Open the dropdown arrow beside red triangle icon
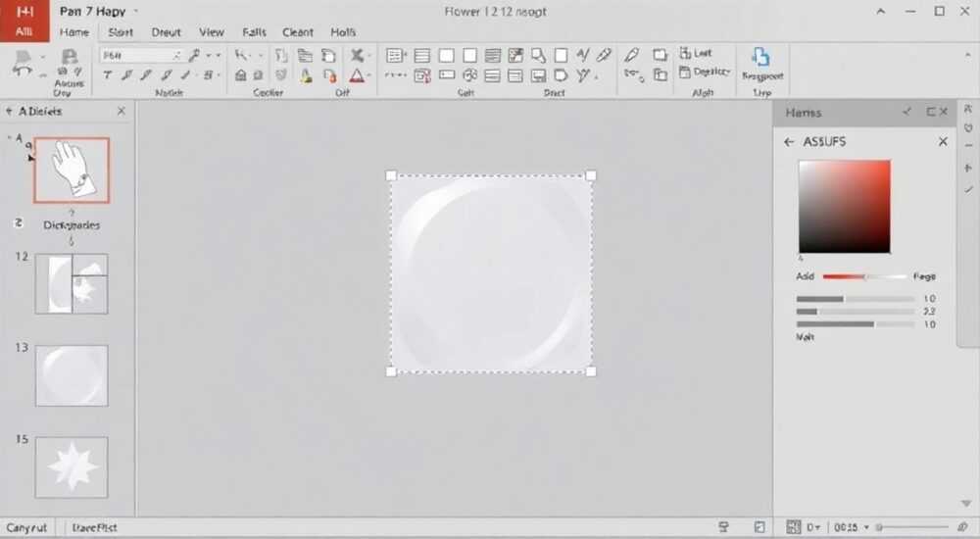Screen dimensions: 980x539 click(x=369, y=75)
